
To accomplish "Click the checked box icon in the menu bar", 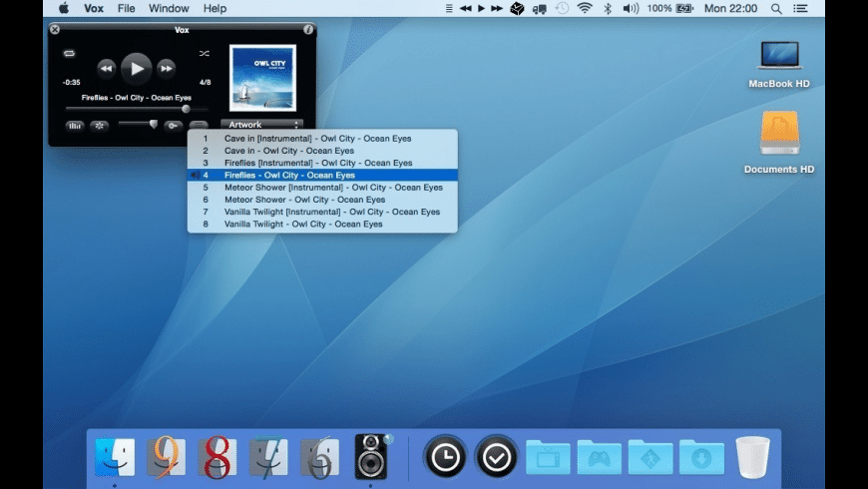I will pyautogui.click(x=517, y=8).
